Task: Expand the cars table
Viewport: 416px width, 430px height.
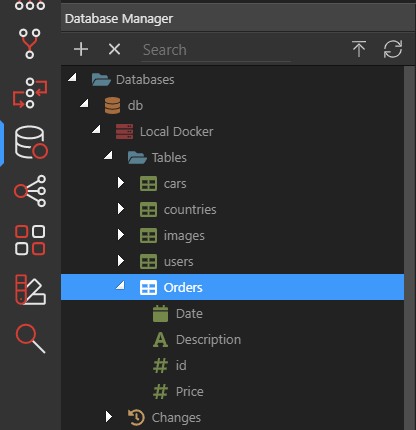Action: click(x=121, y=183)
